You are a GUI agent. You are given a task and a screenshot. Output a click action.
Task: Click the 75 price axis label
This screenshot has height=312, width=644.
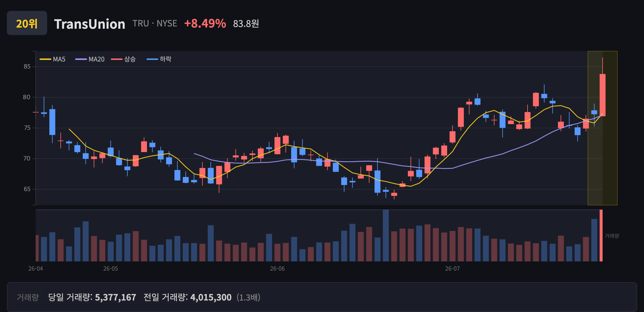[x=27, y=128]
